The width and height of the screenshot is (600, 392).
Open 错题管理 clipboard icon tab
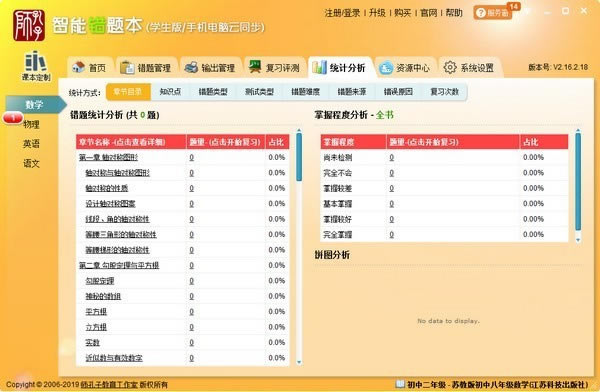tap(146, 68)
